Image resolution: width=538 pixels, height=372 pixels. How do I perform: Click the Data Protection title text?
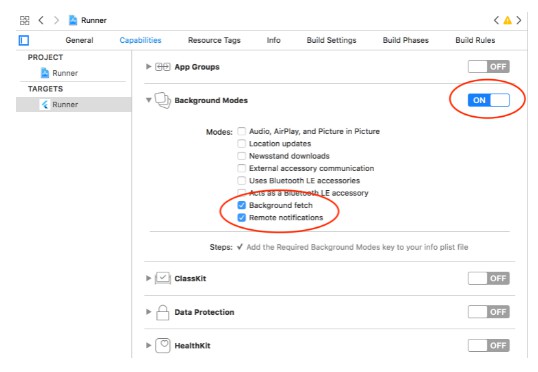pos(204,312)
